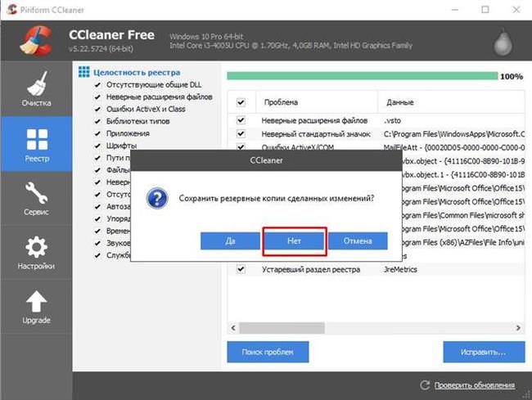This screenshot has width=532, height=400.
Task: Toggle Отсутствующие общие DLL option
Action: [97, 85]
